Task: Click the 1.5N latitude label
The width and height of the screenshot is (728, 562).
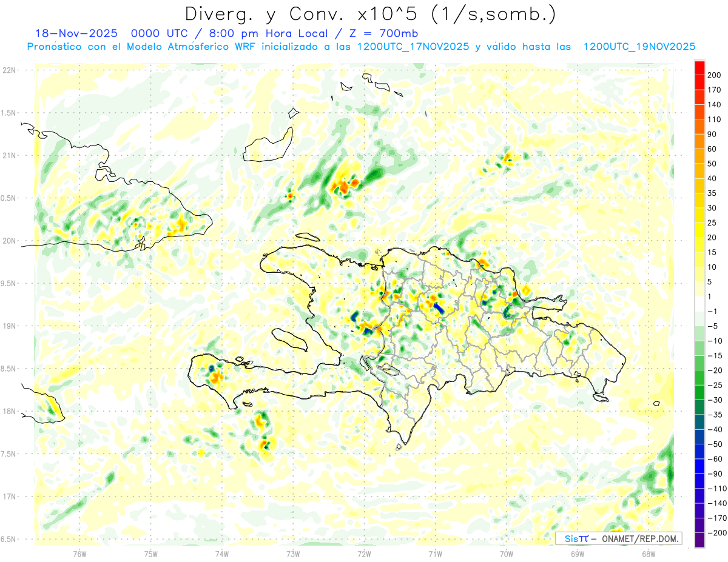Action: point(8,113)
